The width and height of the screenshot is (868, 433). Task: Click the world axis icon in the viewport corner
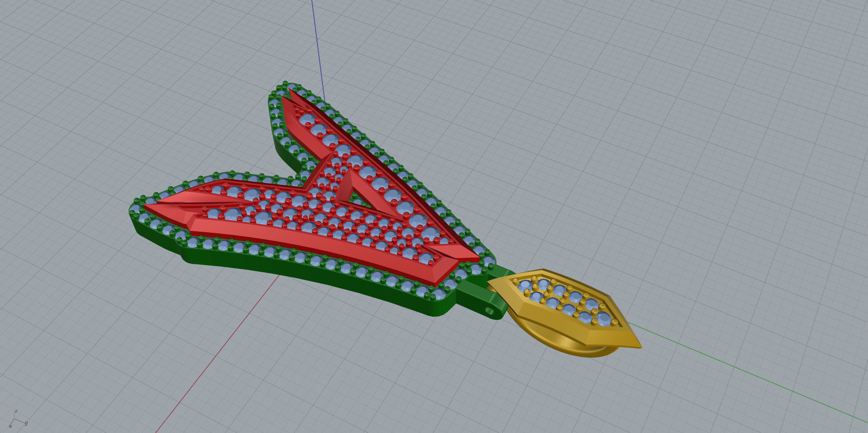[x=17, y=419]
